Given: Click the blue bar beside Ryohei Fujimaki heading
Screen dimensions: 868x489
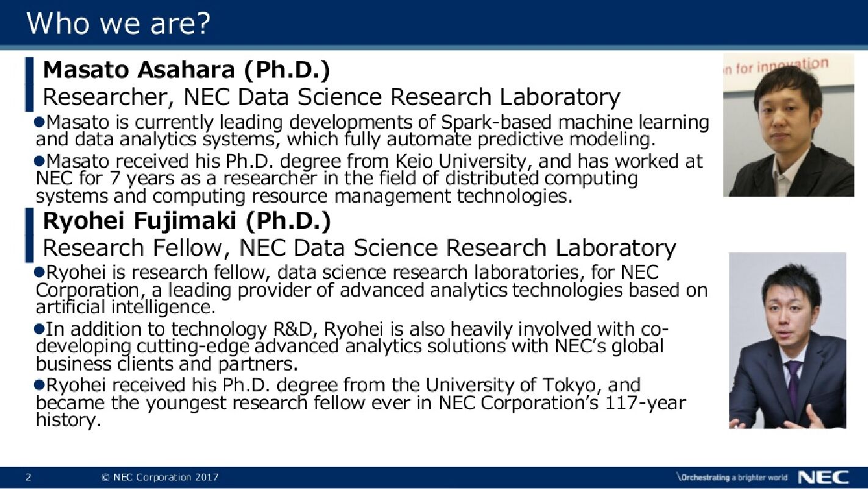Looking at the screenshot, I should point(29,235).
